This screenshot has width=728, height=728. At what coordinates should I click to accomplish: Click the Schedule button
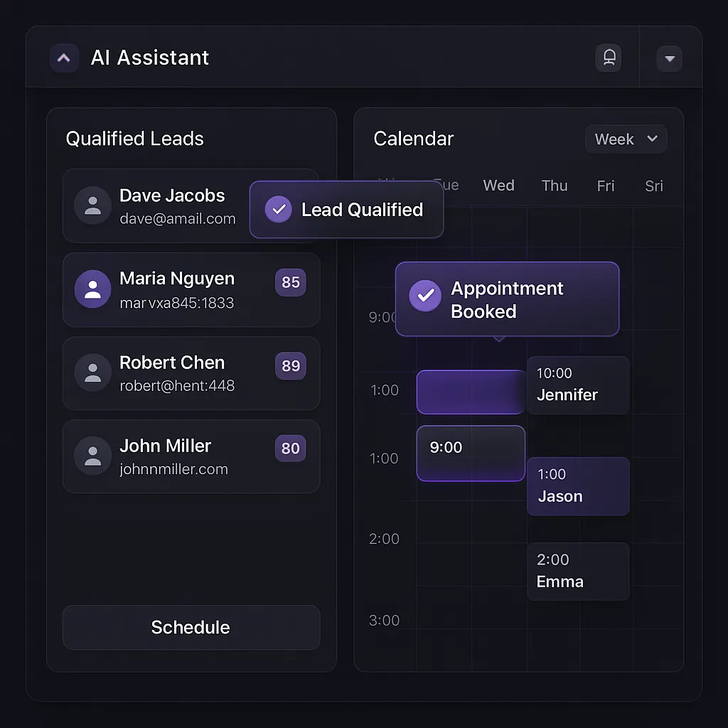tap(191, 627)
